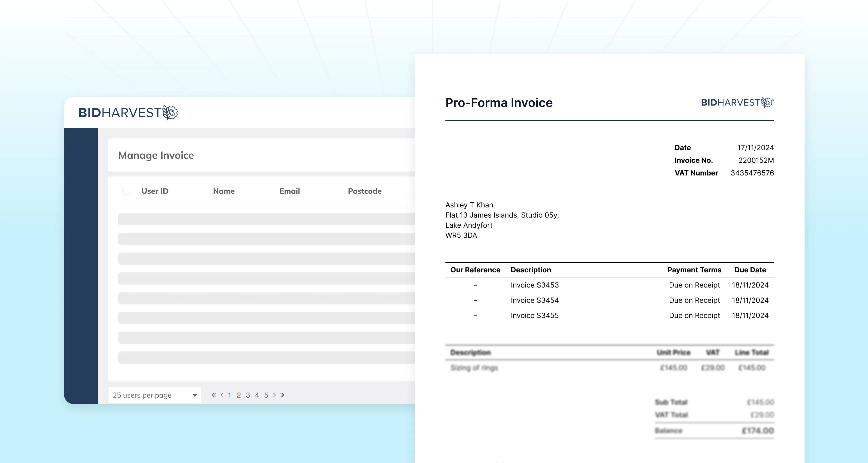The width and height of the screenshot is (868, 463).
Task: Select the first placeholder row in table
Action: [x=266, y=219]
